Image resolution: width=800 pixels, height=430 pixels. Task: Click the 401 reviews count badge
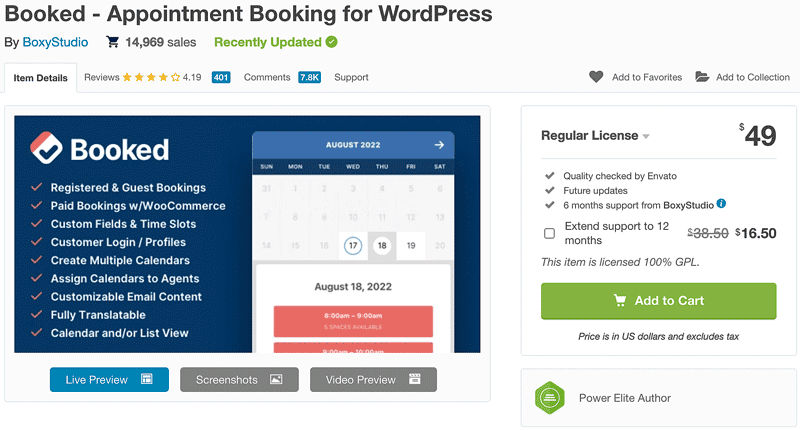tap(221, 78)
